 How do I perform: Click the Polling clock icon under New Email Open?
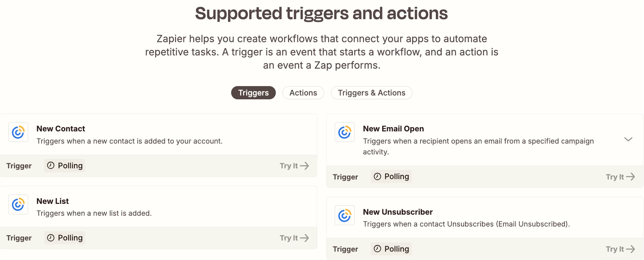pyautogui.click(x=377, y=176)
